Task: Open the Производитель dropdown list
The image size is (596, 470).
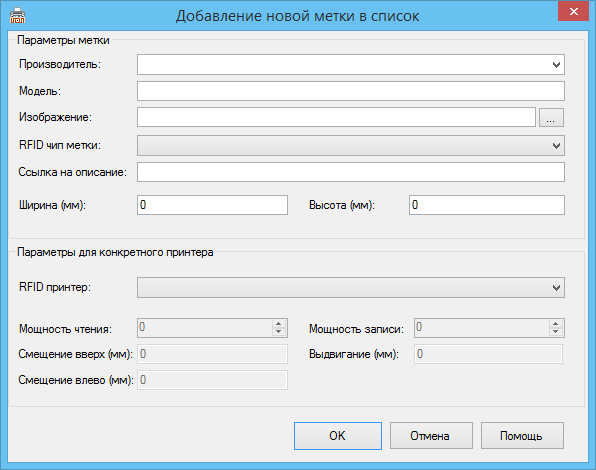Action: tap(351, 65)
